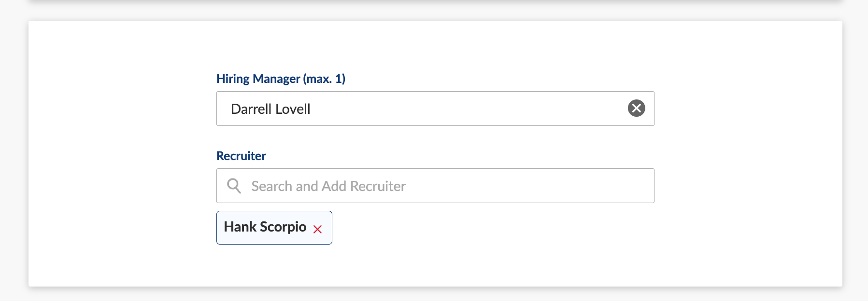The width and height of the screenshot is (868, 301).
Task: Focus the Search and Add Recruiter field
Action: (435, 186)
